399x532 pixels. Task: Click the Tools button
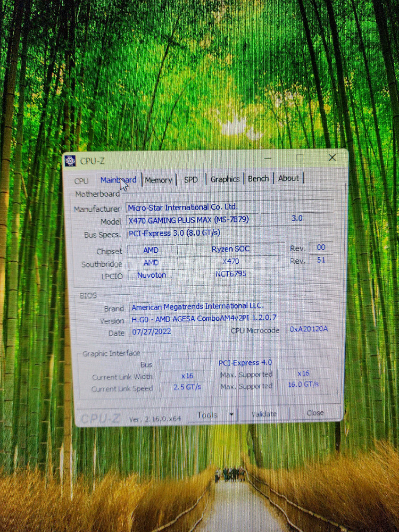207,415
